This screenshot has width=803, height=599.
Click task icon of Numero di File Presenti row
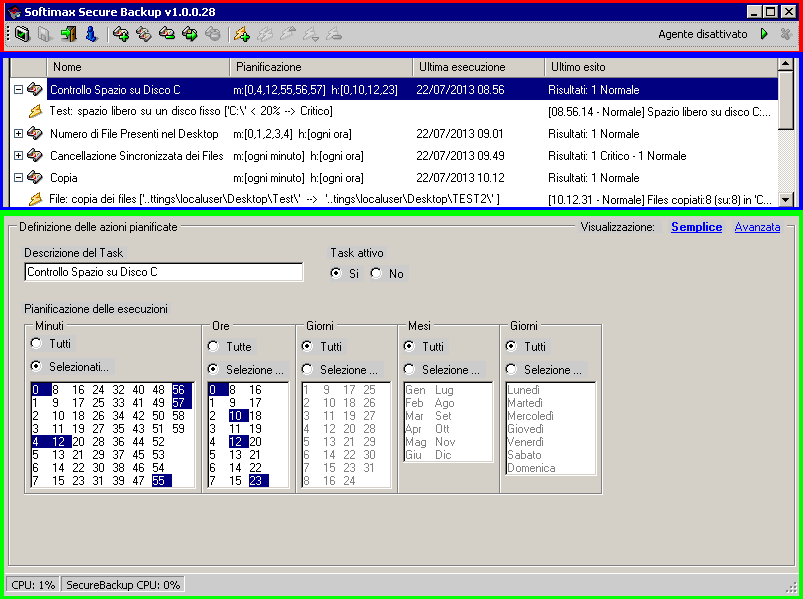pos(34,133)
